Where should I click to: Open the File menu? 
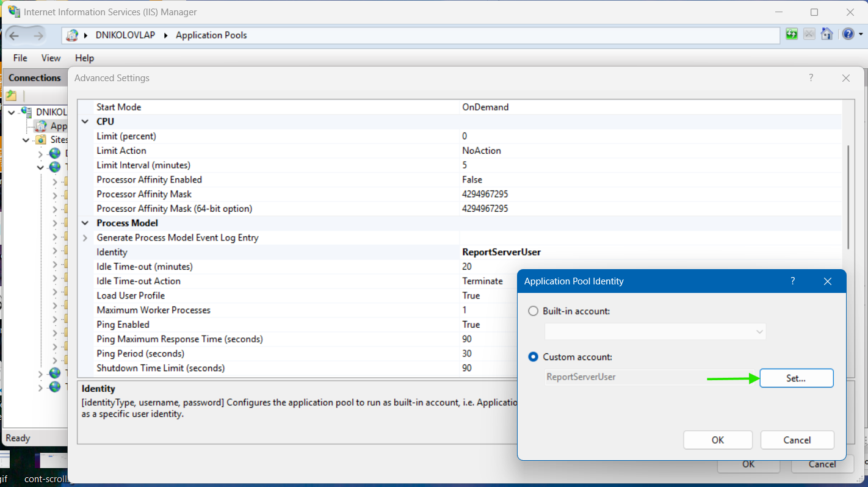click(20, 58)
